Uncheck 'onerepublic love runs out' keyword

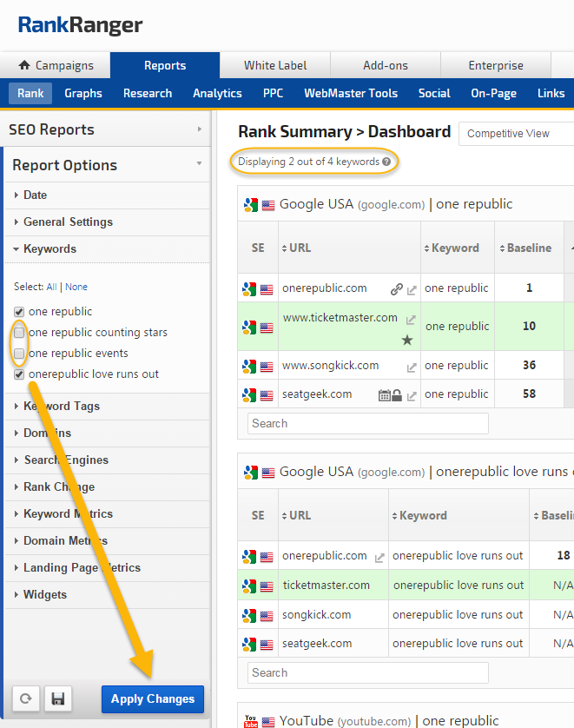point(19,374)
